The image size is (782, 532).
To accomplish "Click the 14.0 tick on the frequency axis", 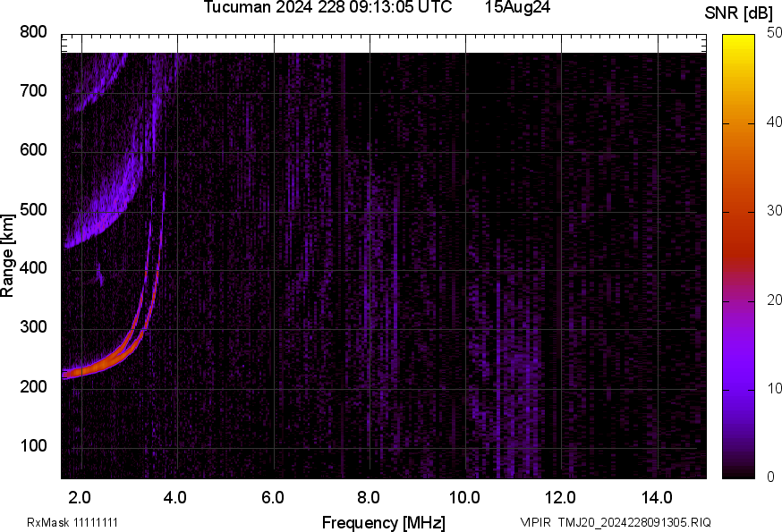I will 657,497.
